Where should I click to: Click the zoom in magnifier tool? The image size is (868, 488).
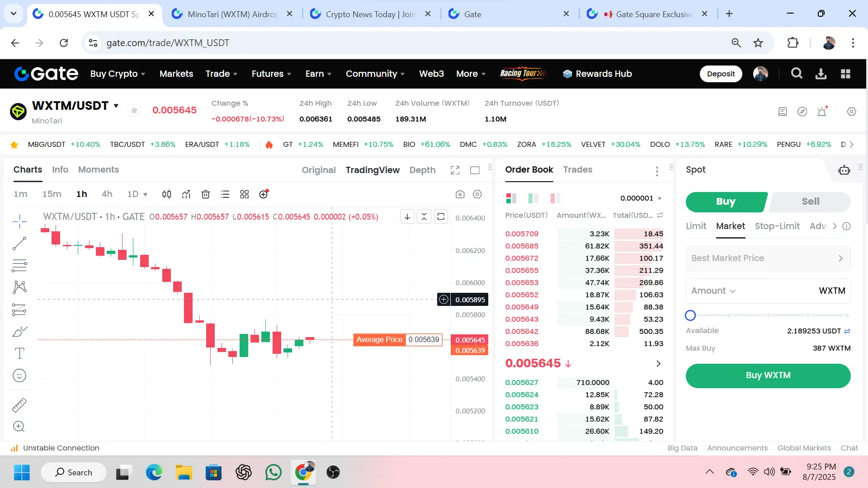click(x=19, y=427)
